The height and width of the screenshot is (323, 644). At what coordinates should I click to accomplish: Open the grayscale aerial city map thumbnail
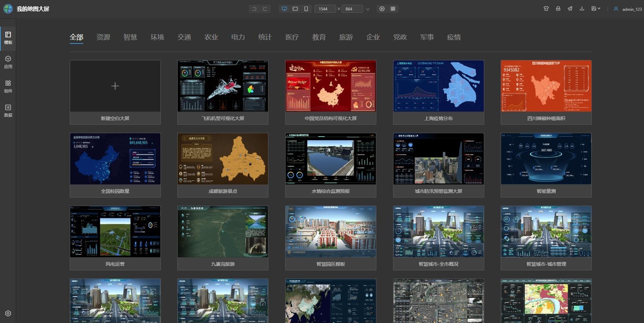pos(438,301)
